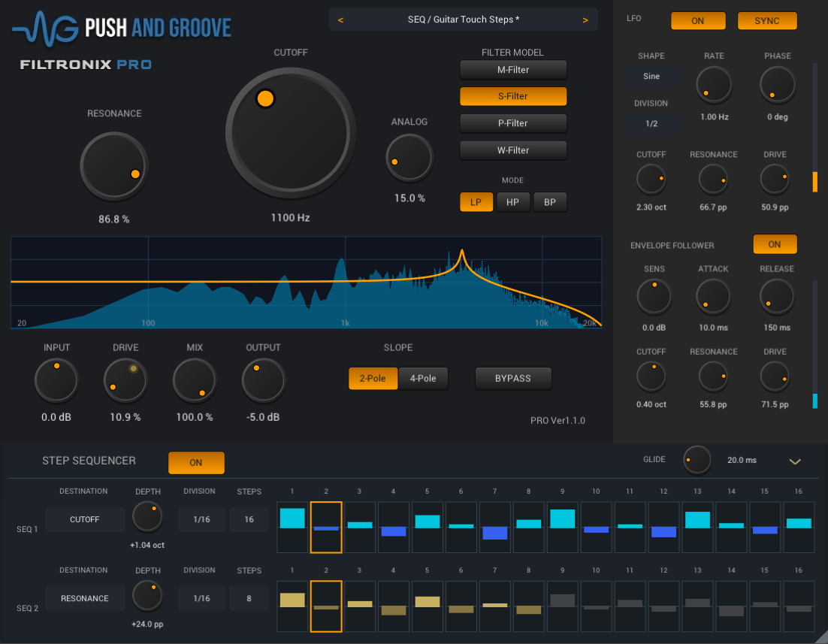
Task: Choose the 2-Pole slope
Action: click(x=373, y=378)
